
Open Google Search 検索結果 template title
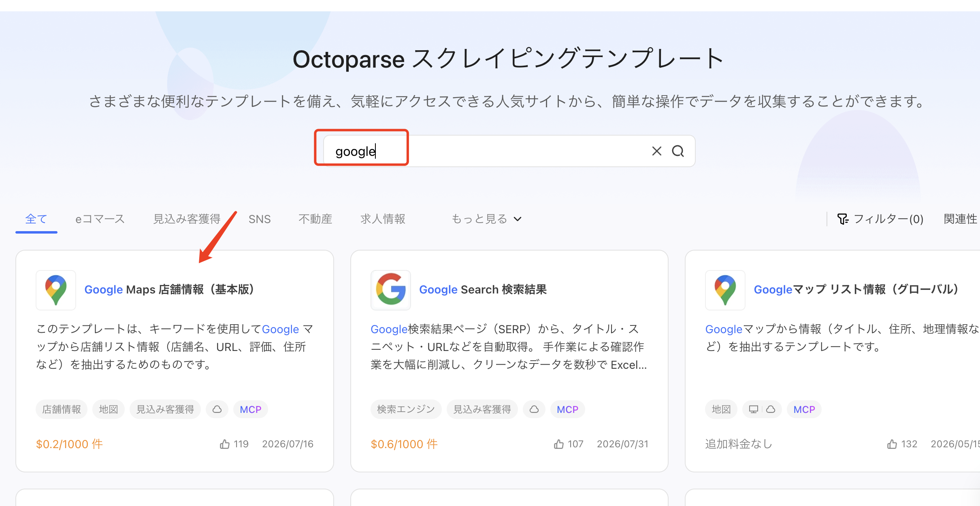(x=483, y=289)
